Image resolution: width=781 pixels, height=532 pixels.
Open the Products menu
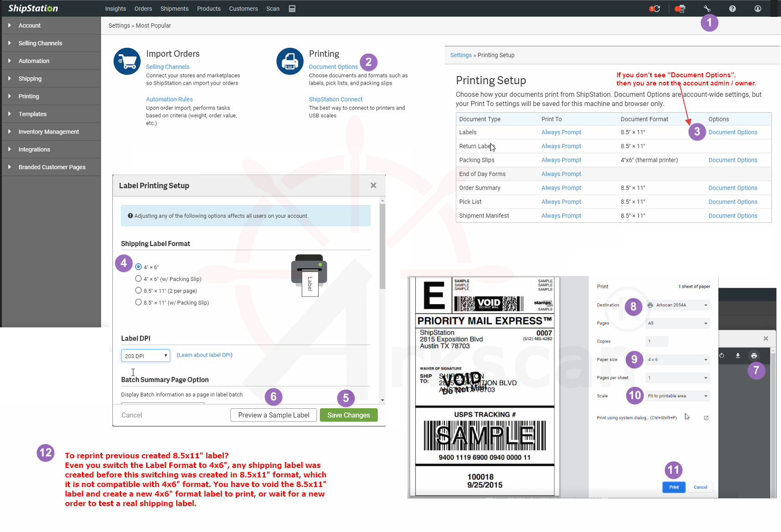pos(209,9)
